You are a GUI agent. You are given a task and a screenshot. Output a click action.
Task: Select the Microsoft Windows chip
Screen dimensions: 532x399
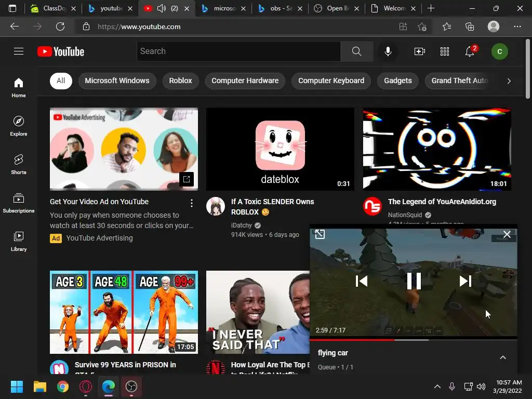click(117, 81)
